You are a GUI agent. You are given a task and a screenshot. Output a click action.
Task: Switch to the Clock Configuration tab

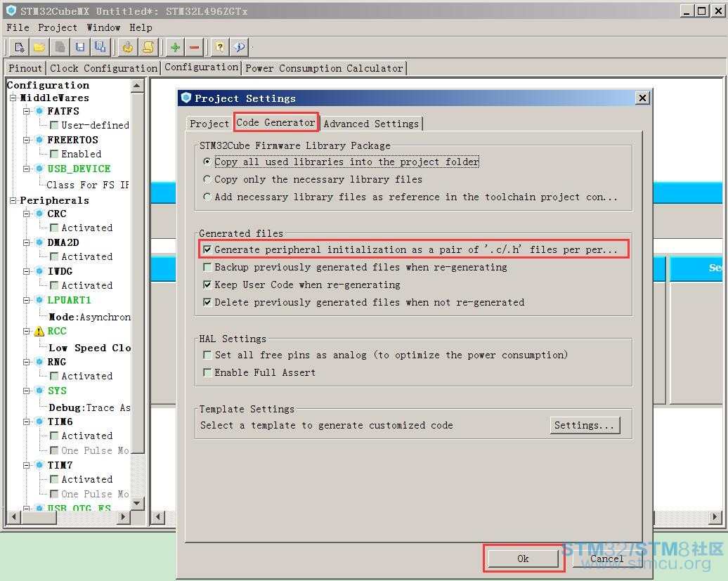103,68
